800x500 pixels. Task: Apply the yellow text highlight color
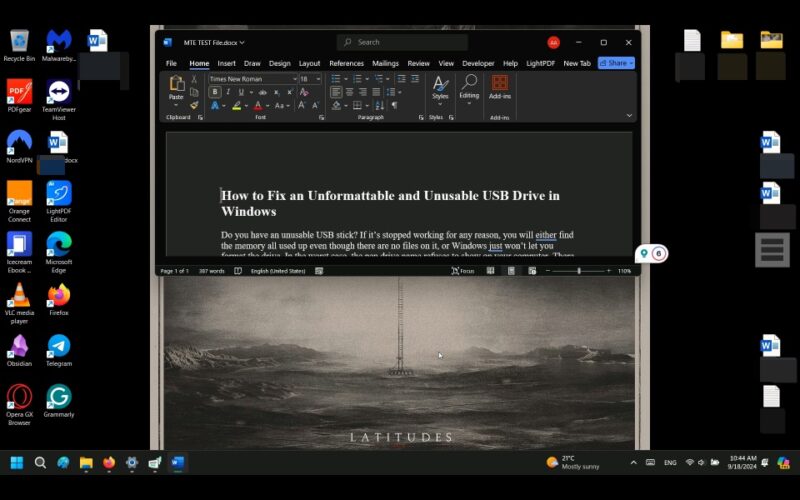coord(236,106)
